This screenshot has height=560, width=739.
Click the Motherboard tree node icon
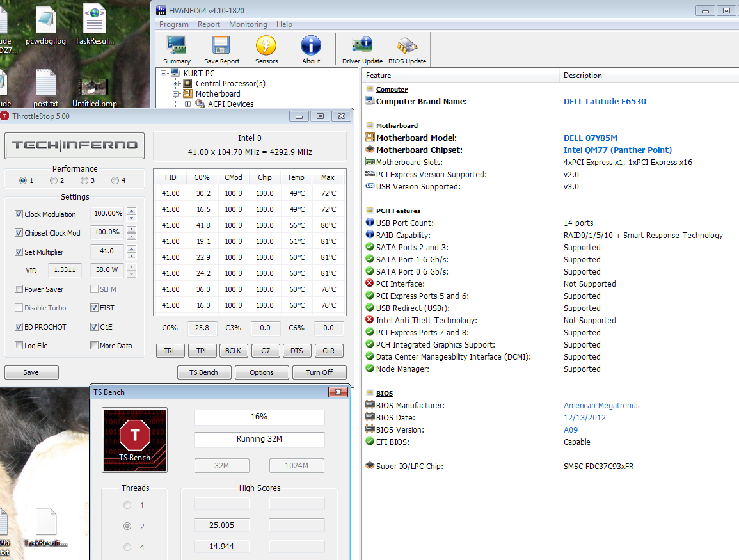coord(187,94)
